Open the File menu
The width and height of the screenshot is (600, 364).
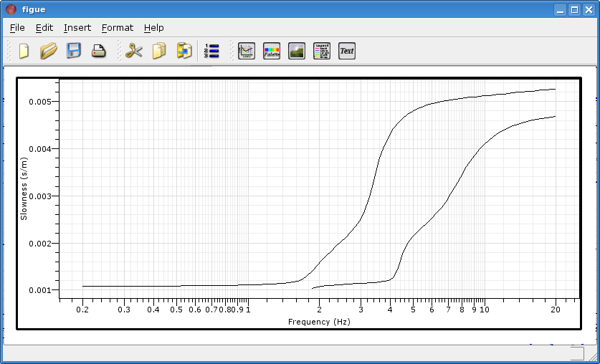(x=17, y=28)
